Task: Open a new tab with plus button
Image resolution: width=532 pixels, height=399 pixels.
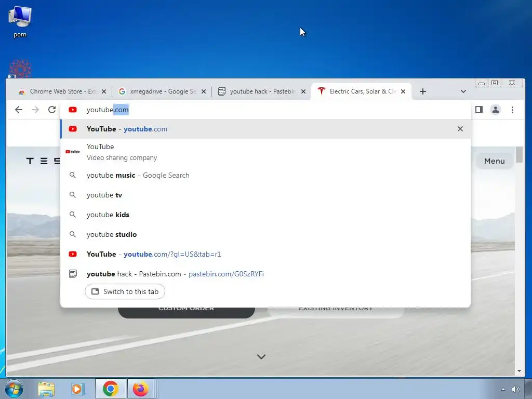Action: click(x=423, y=91)
